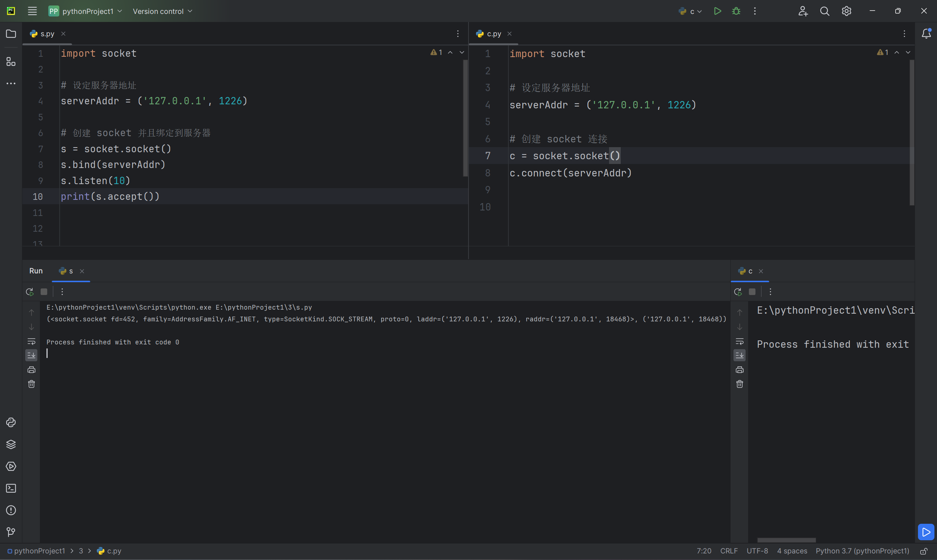Open the Problems tool window
The width and height of the screenshot is (937, 560).
click(x=11, y=510)
